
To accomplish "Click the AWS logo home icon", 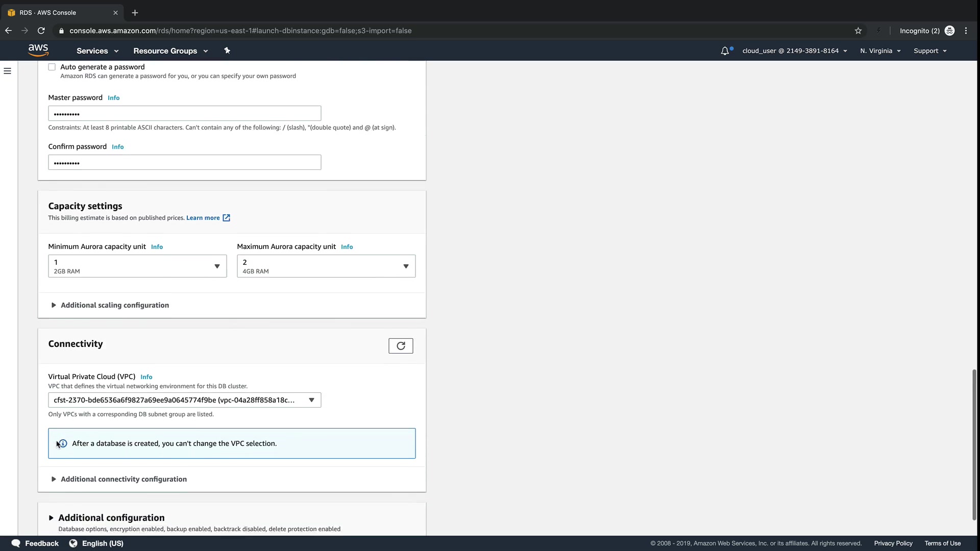I will pyautogui.click(x=38, y=50).
